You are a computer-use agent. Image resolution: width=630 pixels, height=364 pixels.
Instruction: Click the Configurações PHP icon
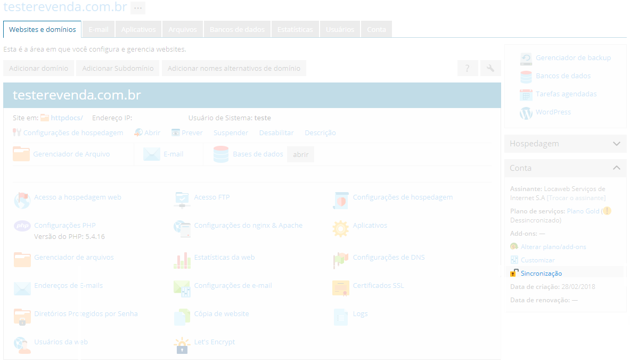(x=22, y=226)
